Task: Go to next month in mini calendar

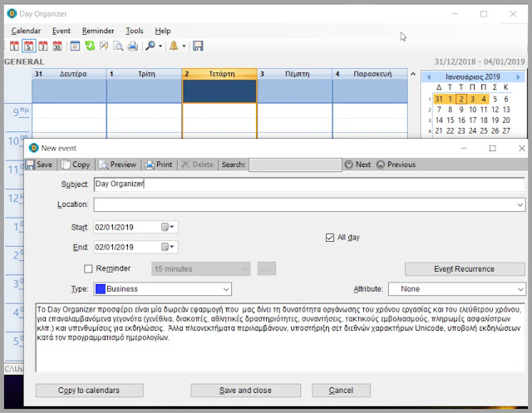Action: click(518, 77)
